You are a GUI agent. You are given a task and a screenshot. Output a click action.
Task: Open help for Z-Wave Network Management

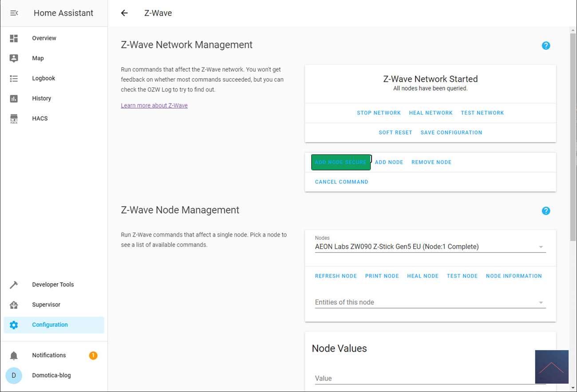[546, 46]
